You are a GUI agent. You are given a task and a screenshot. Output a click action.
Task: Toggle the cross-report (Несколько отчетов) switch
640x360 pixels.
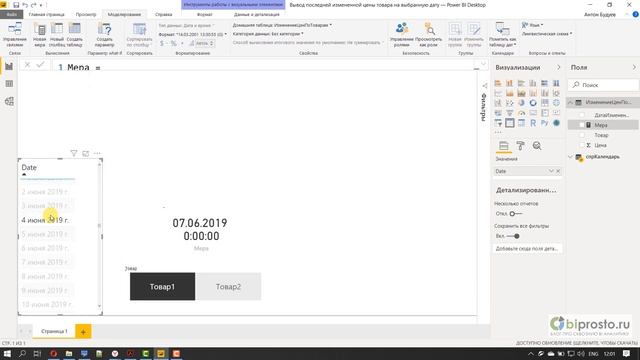516,213
